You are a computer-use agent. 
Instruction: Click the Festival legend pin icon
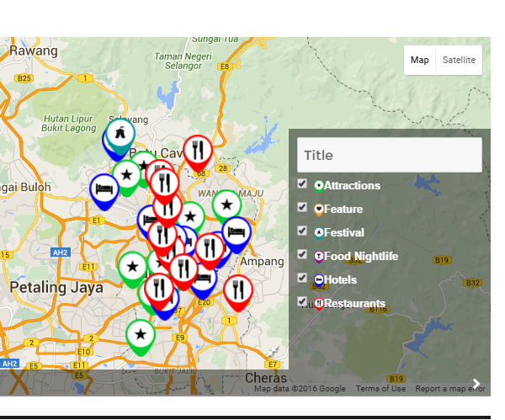pos(319,233)
